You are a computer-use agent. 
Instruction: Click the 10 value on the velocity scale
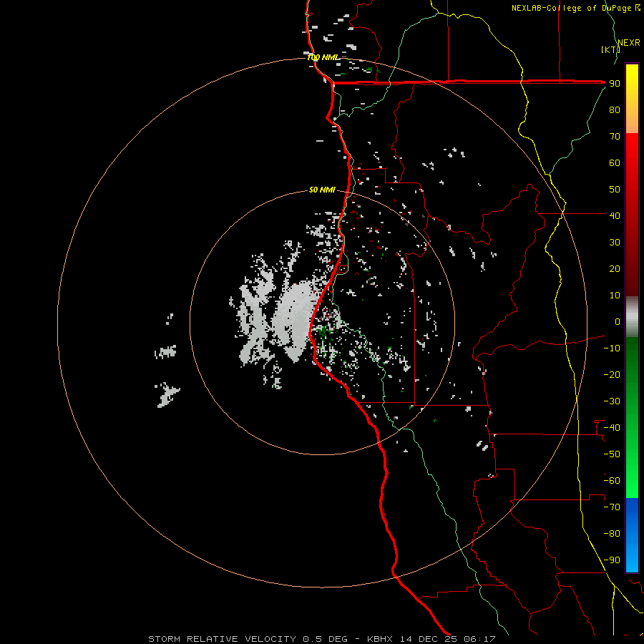(615, 296)
